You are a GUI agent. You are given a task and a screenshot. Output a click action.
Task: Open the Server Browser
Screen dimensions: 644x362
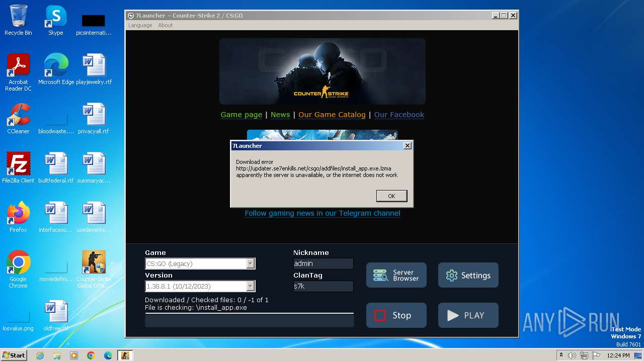396,275
